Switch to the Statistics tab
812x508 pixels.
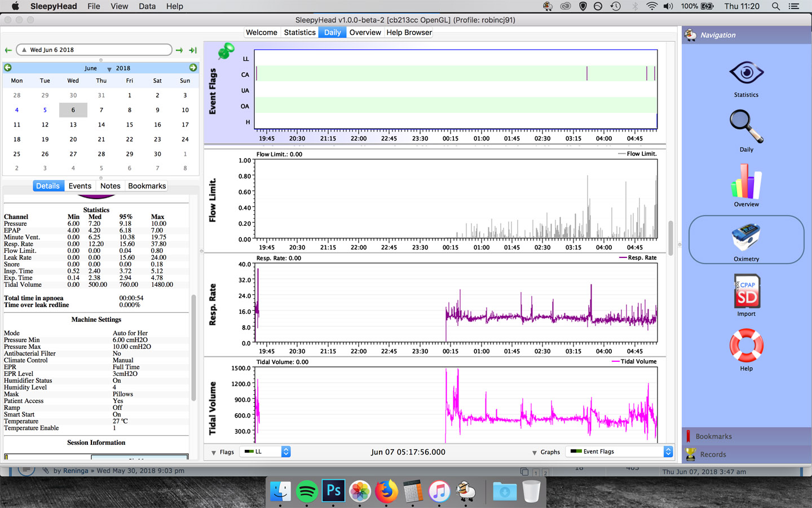pyautogui.click(x=300, y=32)
